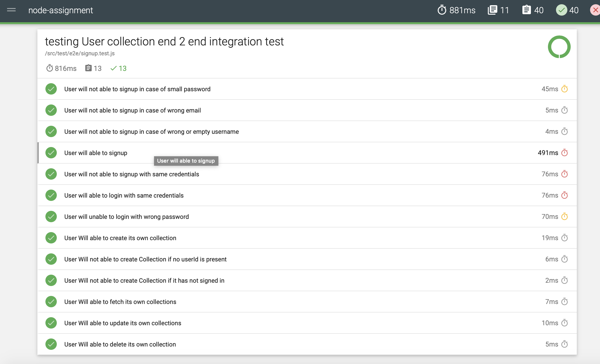Viewport: 600px width, 364px height.
Task: Expand 'User Will able to delete its own collection'
Action: coord(120,344)
